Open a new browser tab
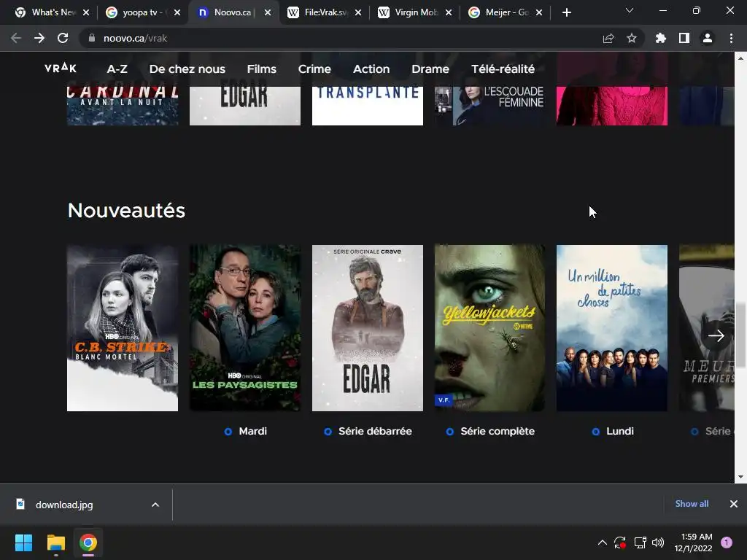Screen dimensions: 747x560 pos(566,12)
